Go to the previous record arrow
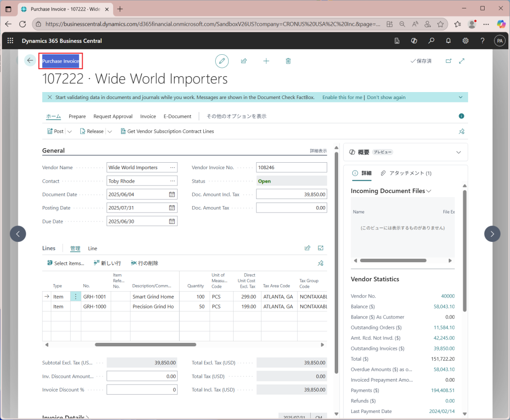510x420 pixels. tap(18, 234)
